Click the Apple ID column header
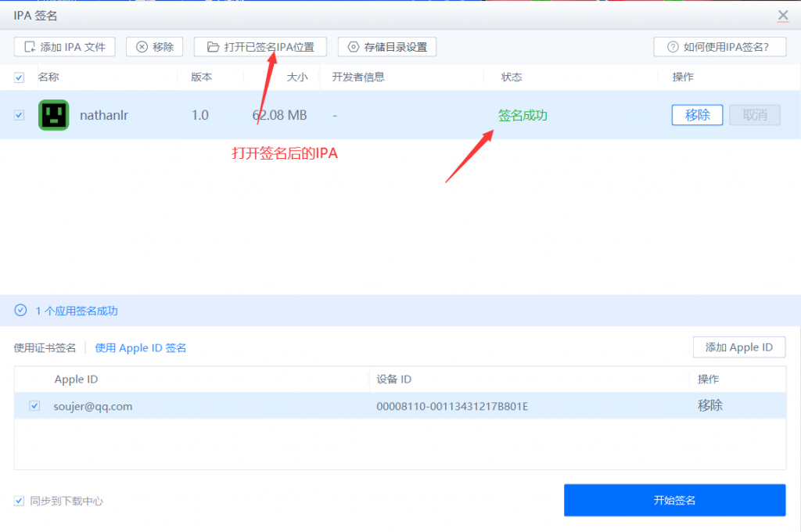The height and width of the screenshot is (532, 801). [x=76, y=379]
